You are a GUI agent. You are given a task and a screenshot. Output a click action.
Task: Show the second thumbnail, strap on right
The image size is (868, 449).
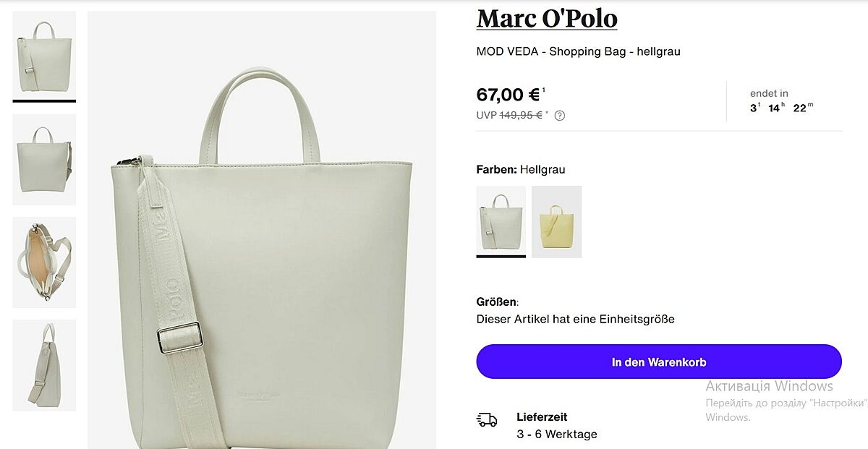44,159
